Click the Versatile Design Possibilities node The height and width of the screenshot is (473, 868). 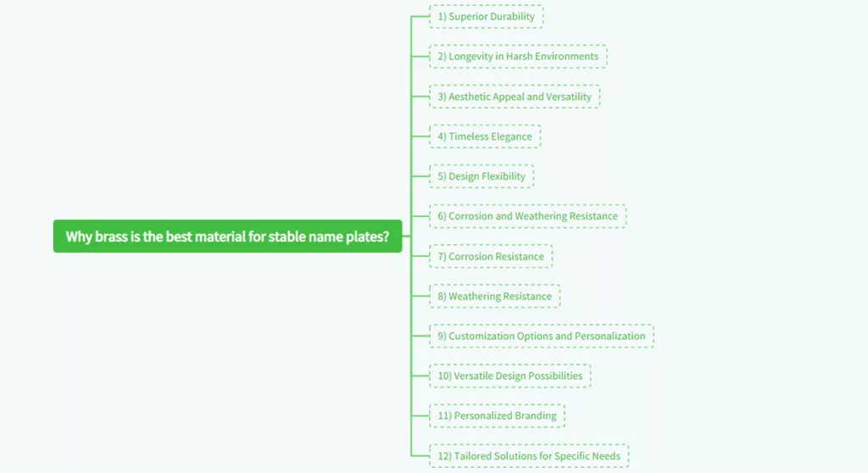tap(510, 376)
